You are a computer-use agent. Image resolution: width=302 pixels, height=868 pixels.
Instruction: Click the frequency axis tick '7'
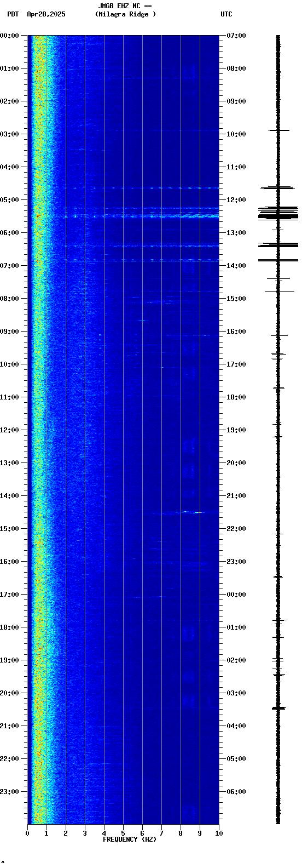coord(161,833)
